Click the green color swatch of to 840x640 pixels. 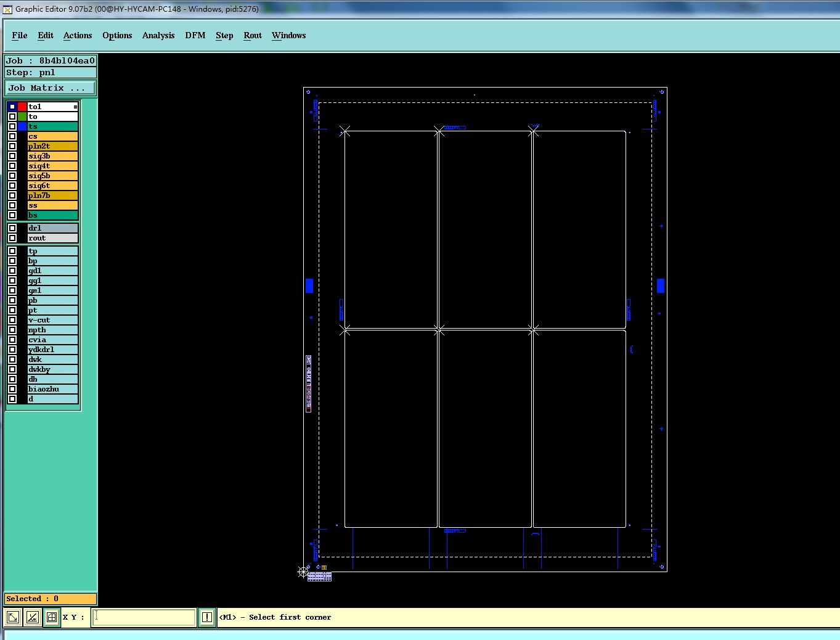click(x=22, y=117)
